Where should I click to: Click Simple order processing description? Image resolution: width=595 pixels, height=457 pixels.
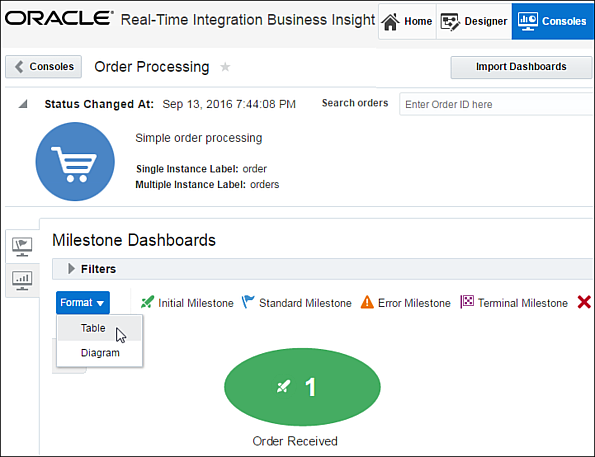tap(198, 138)
